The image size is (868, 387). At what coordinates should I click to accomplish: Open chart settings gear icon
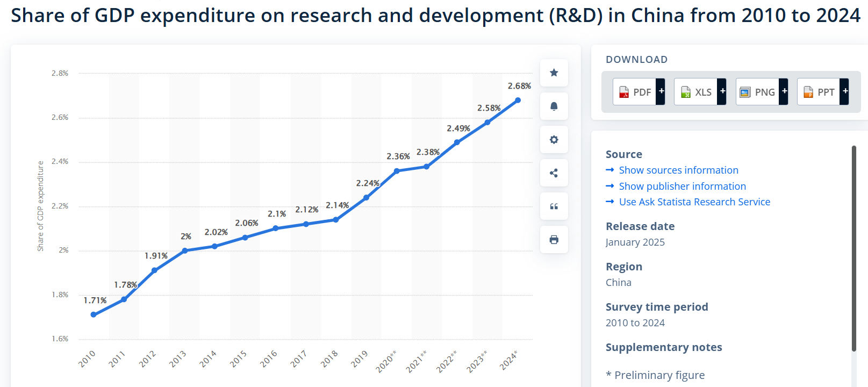(554, 140)
